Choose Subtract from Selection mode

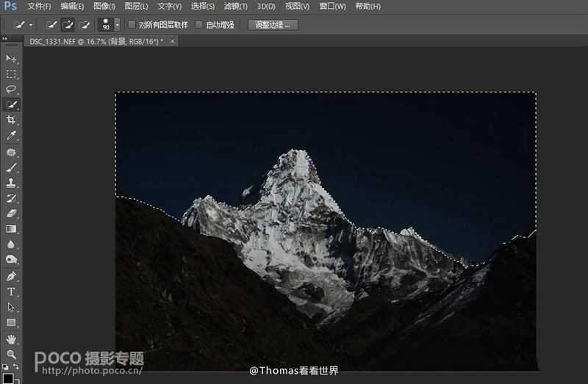coord(85,25)
